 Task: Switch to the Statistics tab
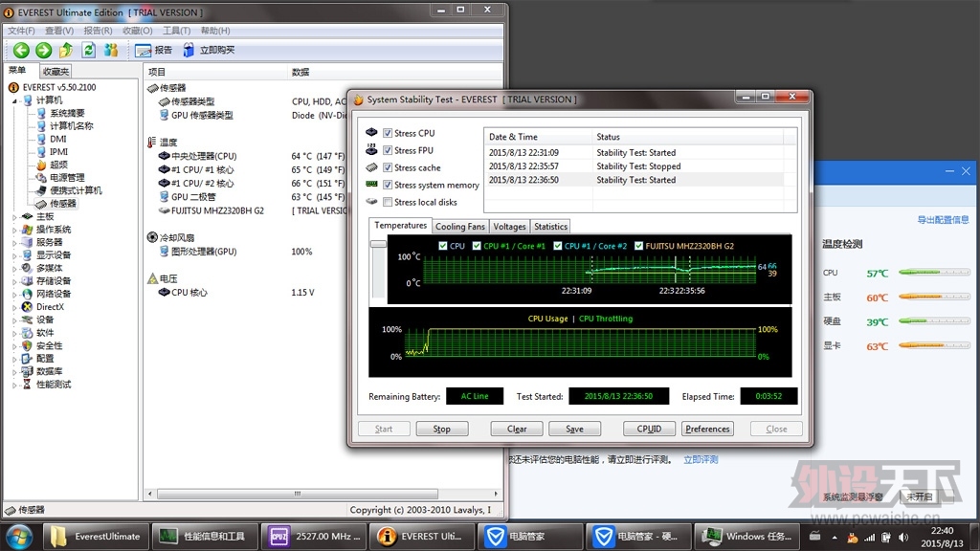[x=550, y=227]
